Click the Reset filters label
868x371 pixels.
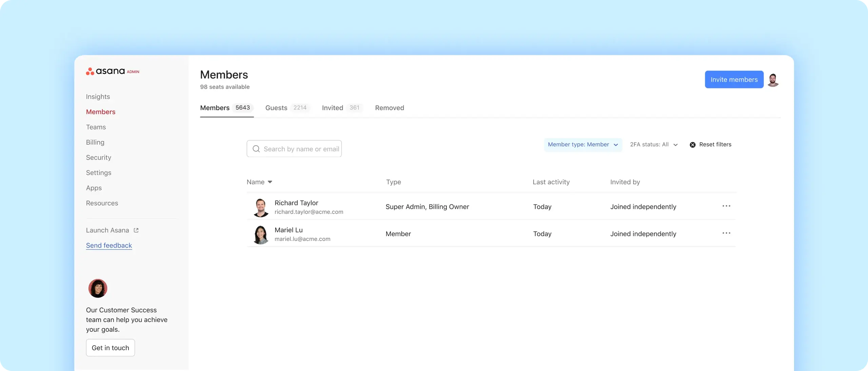click(715, 145)
